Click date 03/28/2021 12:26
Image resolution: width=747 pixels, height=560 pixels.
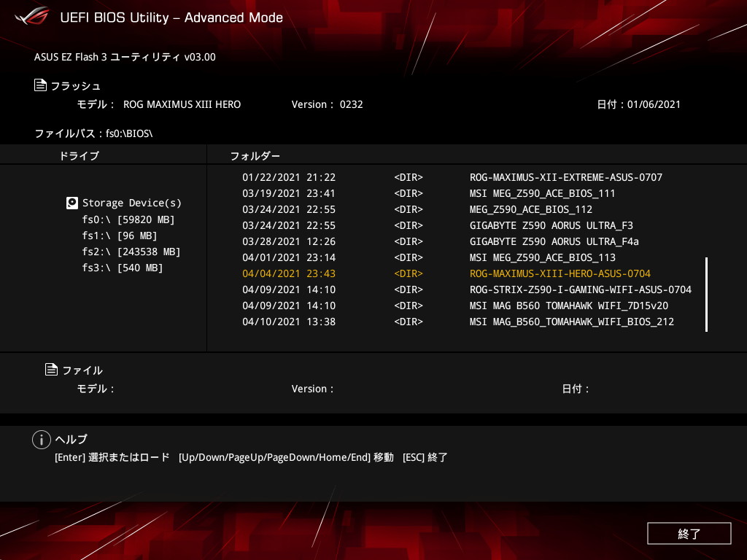pyautogui.click(x=289, y=242)
